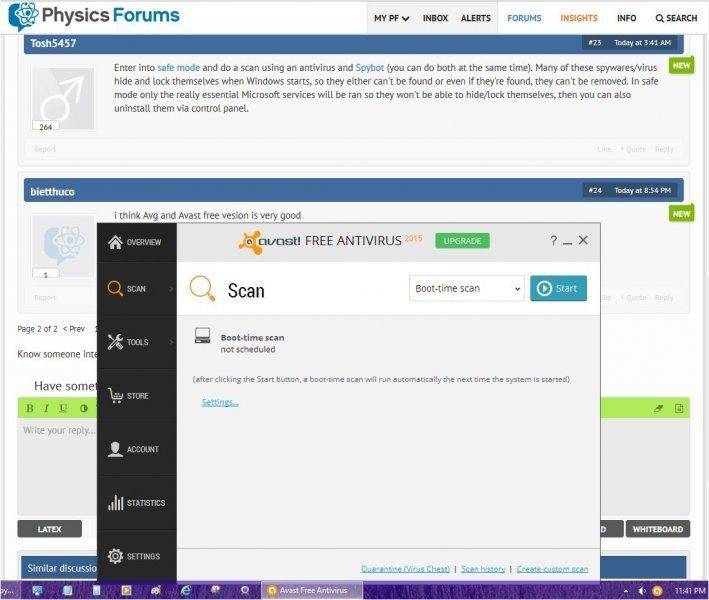
Task: Quote Tosh5457's post
Action: (633, 149)
